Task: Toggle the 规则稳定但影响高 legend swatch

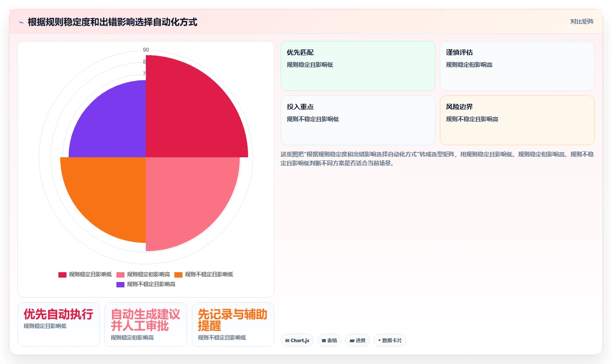Action: tap(120, 274)
